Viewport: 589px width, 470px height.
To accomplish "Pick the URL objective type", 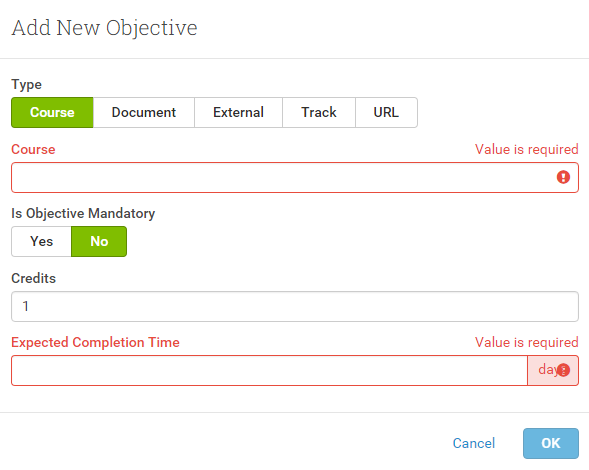I will tap(386, 112).
